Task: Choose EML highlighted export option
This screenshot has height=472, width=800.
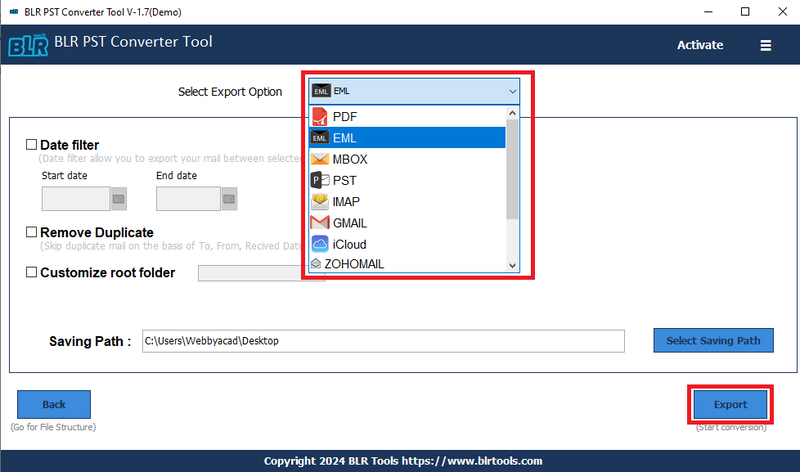Action: (x=407, y=138)
